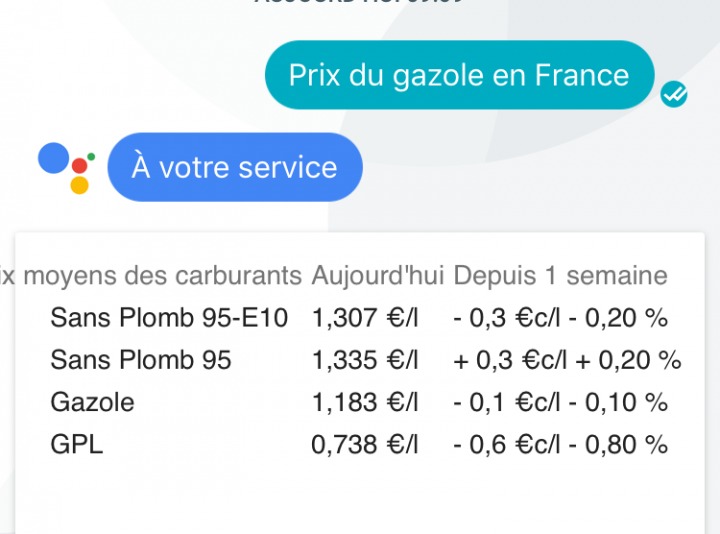Click the "Aujourd'hui" column header
Viewport: 720px width, 534px height.
tap(376, 275)
